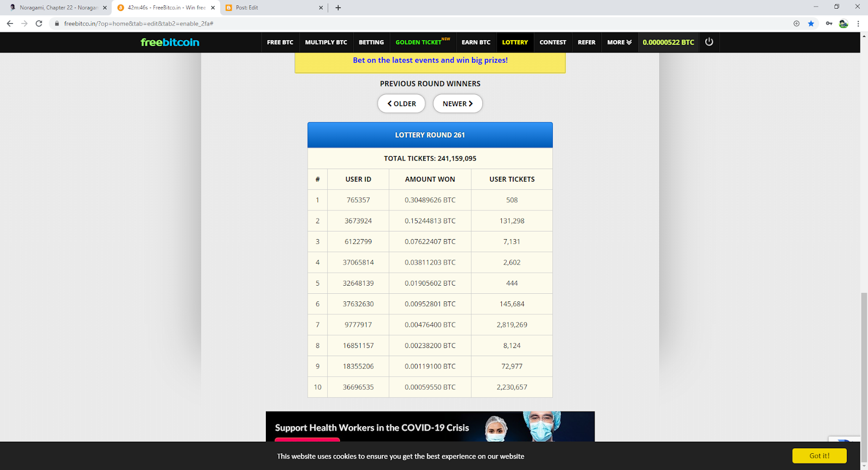Click user ID 36696535

coord(358,387)
